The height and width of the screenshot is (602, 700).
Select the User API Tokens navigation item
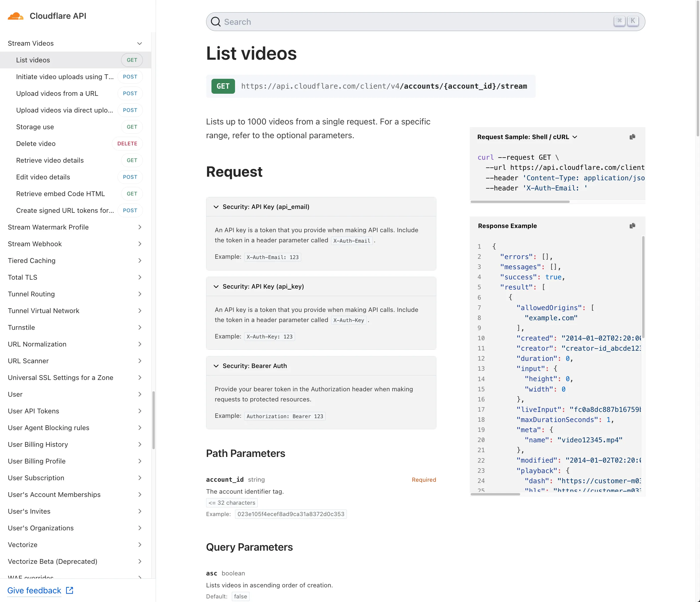[x=33, y=411]
